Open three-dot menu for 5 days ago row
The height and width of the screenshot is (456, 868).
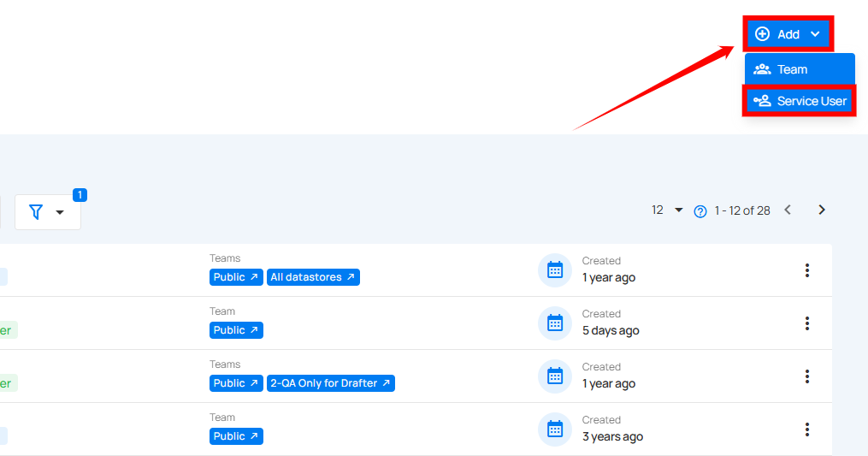click(x=806, y=323)
